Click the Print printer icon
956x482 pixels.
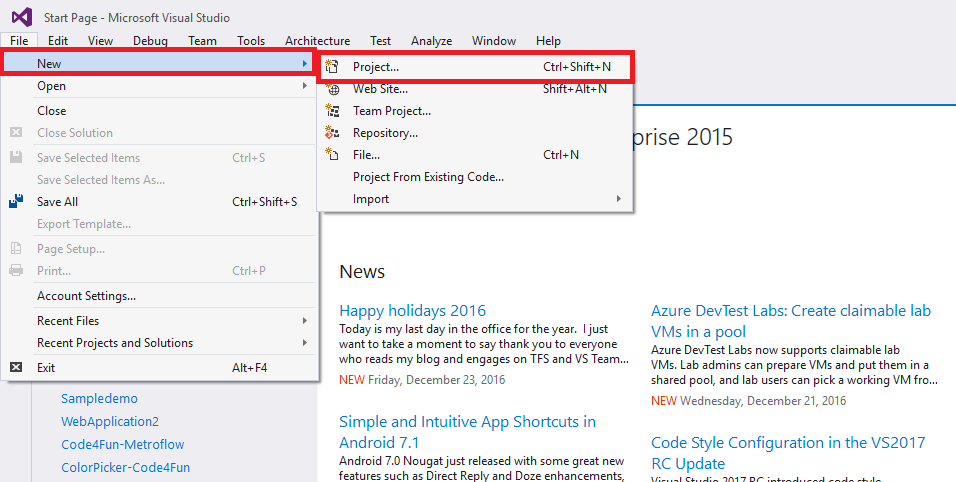[x=16, y=271]
